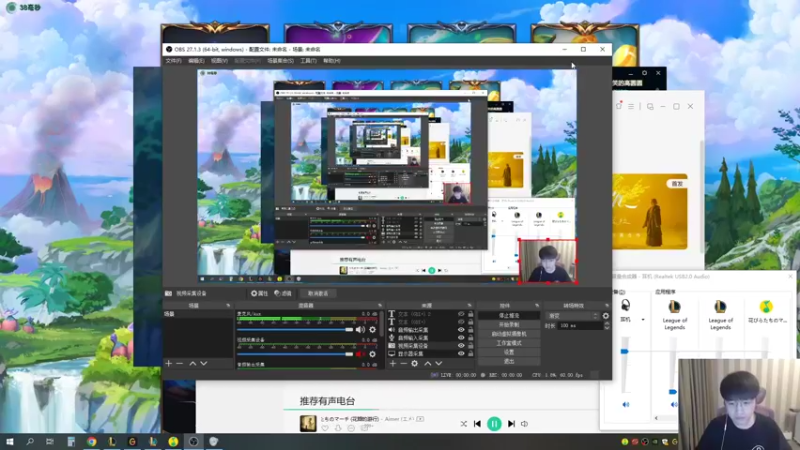The width and height of the screenshot is (800, 450).
Task: Click 启动虚拟摄像机 virtual camera button
Action: [x=509, y=334]
